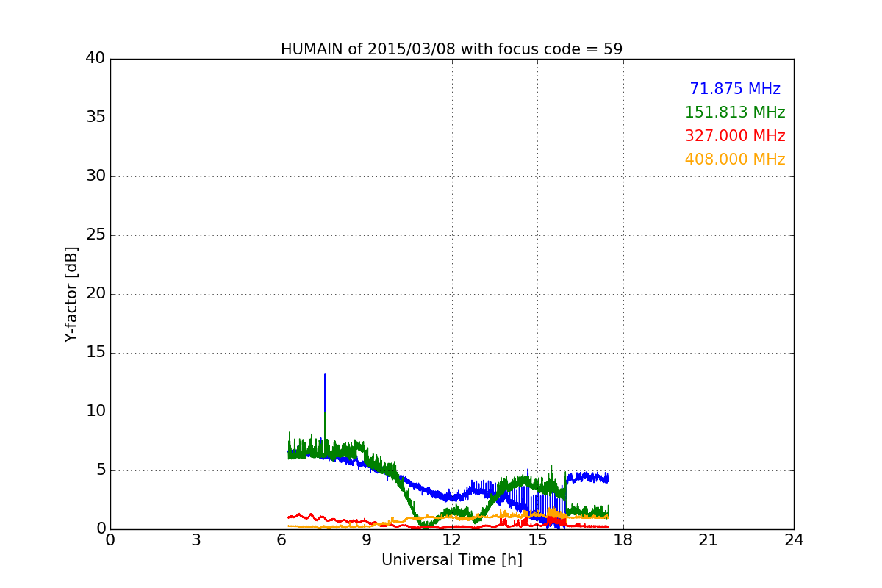Select the 151.813 MHz legend label

(x=735, y=112)
